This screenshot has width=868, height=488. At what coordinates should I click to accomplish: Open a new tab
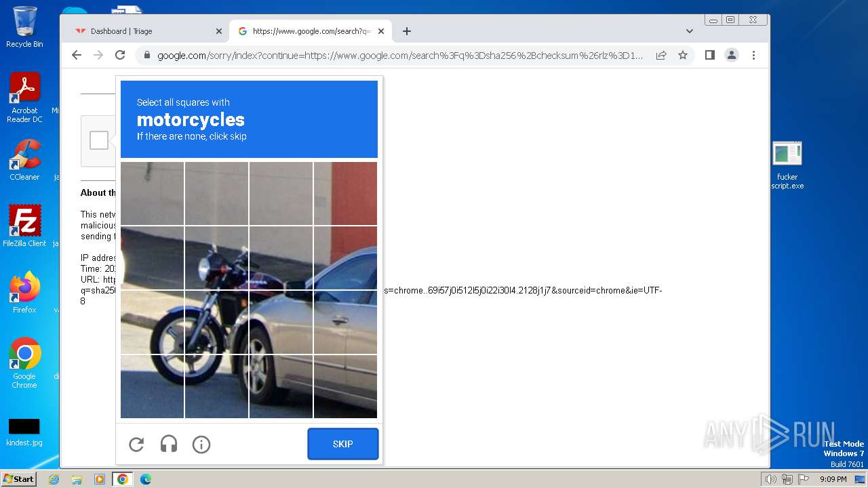(407, 31)
